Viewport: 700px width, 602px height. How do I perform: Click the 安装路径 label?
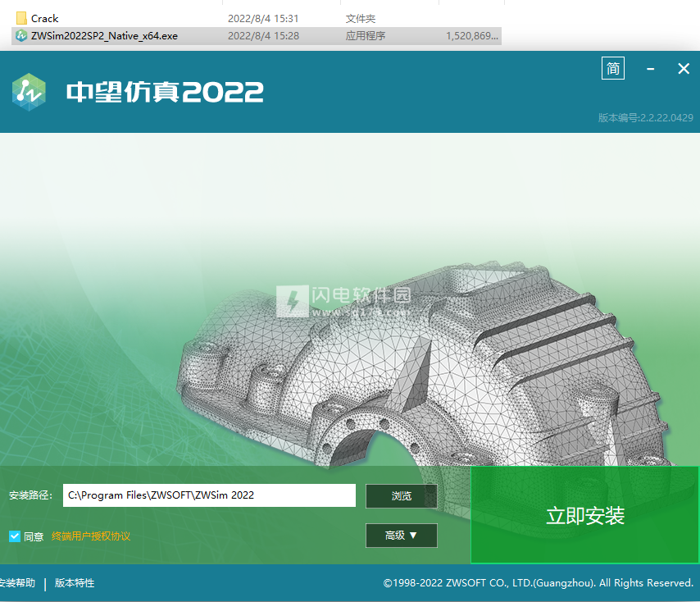tap(31, 495)
